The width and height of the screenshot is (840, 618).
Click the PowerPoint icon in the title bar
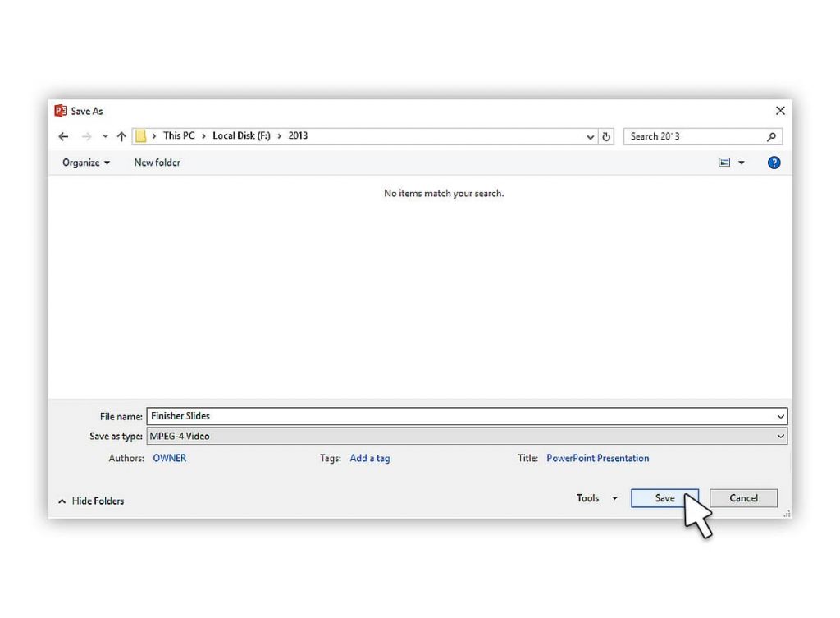point(61,111)
